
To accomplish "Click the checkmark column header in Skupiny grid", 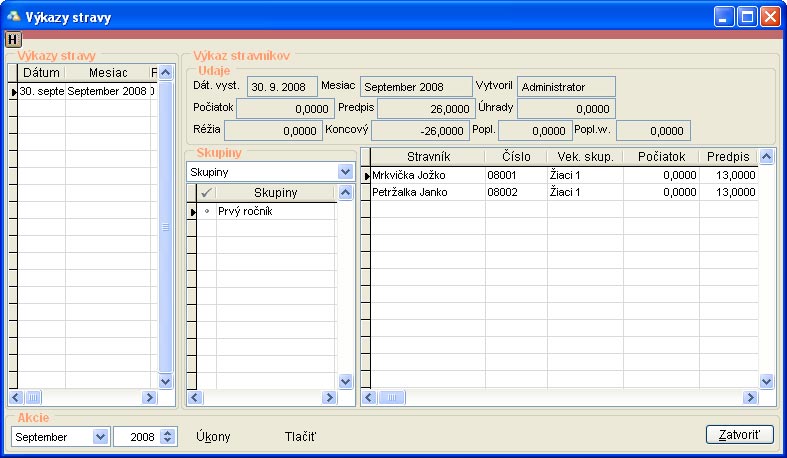I will 207,192.
